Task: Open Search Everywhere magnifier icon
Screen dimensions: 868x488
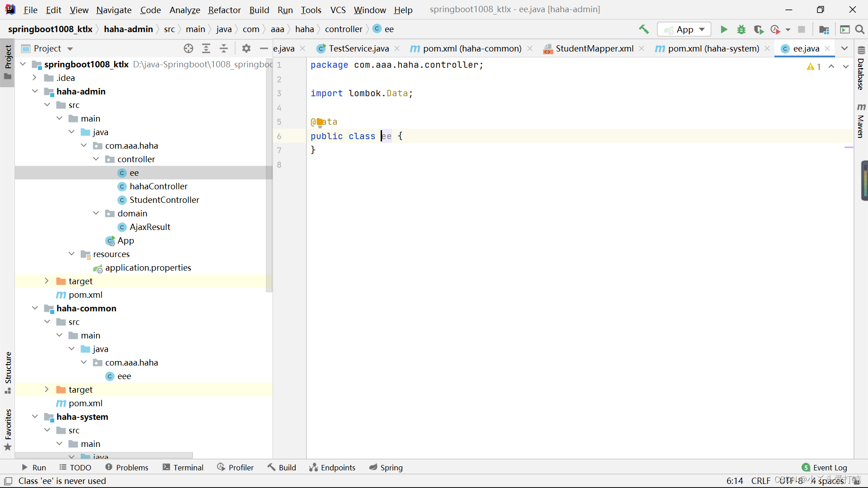Action: 860,29
